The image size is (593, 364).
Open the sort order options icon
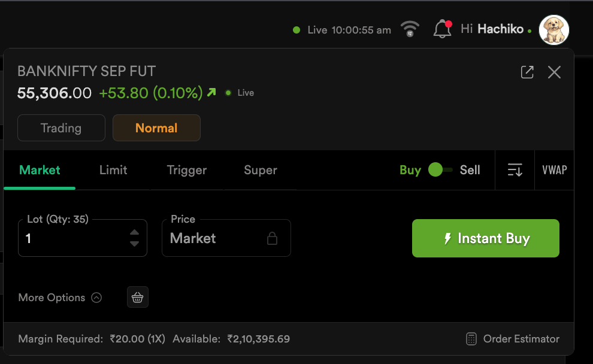[x=515, y=170]
